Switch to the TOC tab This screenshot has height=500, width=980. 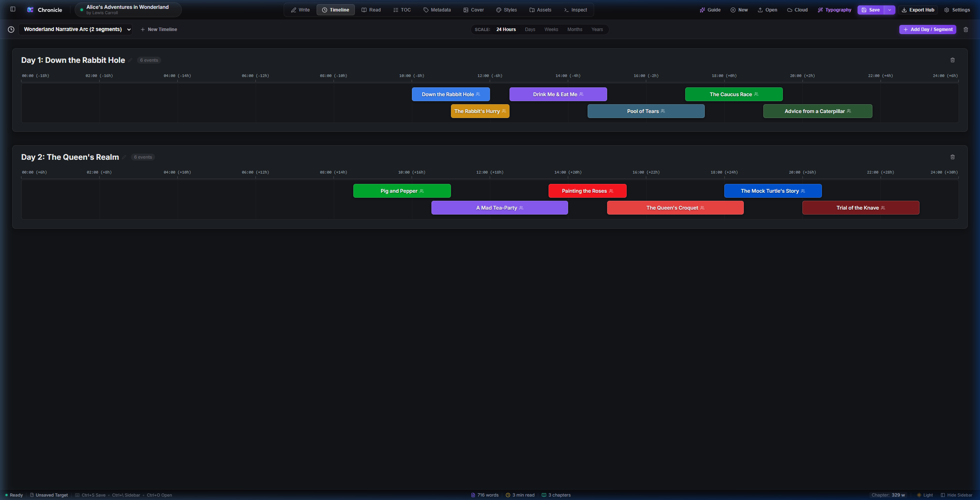point(402,10)
